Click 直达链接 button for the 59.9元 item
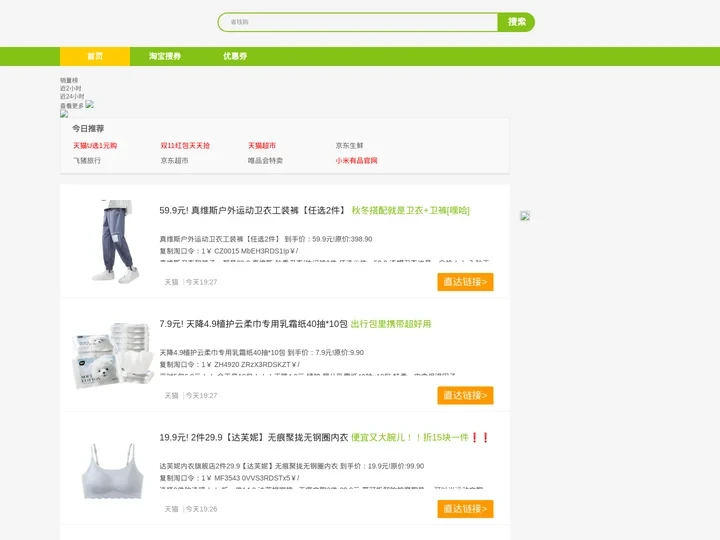 tap(465, 282)
